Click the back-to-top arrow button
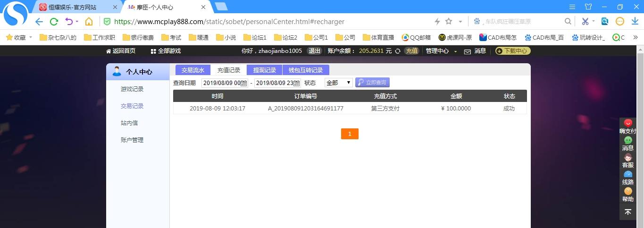This screenshot has width=644, height=228. 627,212
